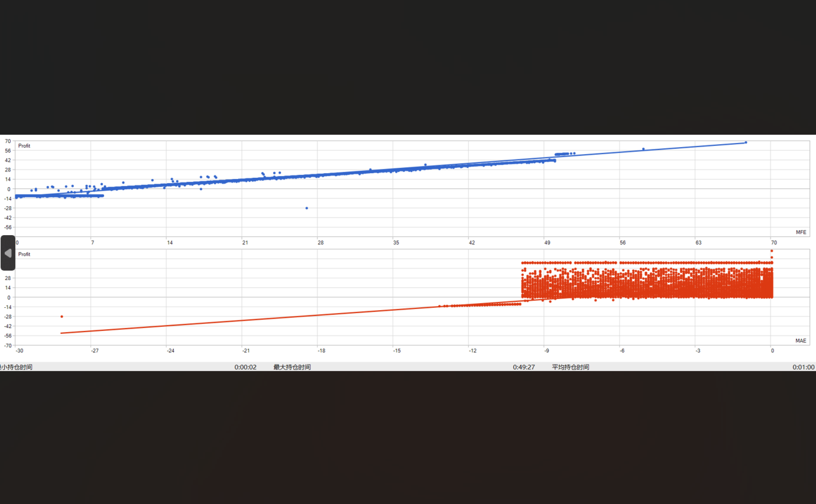The width and height of the screenshot is (816, 504).
Task: Click the Profit label on blue chart
Action: click(x=24, y=146)
